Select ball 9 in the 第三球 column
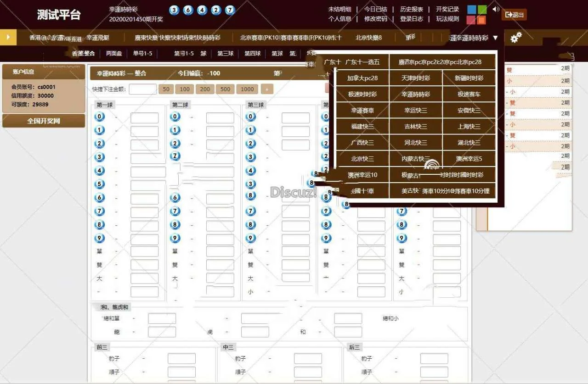This screenshot has width=588, height=384. click(250, 238)
